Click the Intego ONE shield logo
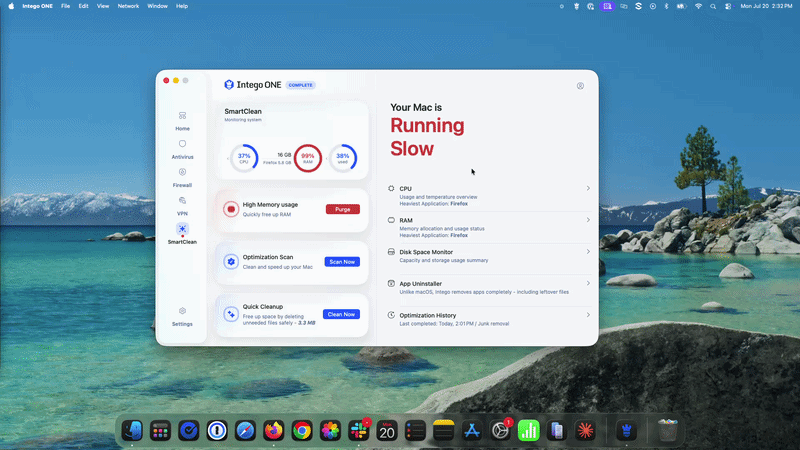The width and height of the screenshot is (800, 450). (x=229, y=85)
